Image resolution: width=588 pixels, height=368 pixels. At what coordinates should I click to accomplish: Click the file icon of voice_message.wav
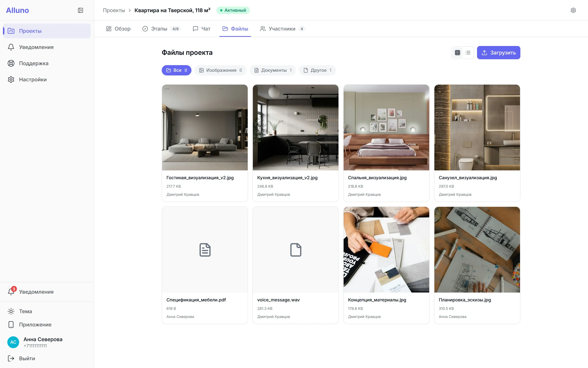(x=295, y=250)
